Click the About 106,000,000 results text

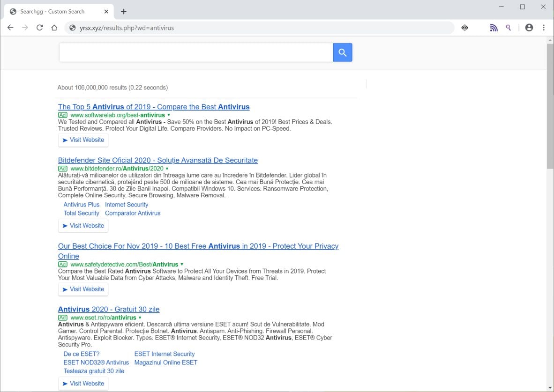pyautogui.click(x=112, y=88)
